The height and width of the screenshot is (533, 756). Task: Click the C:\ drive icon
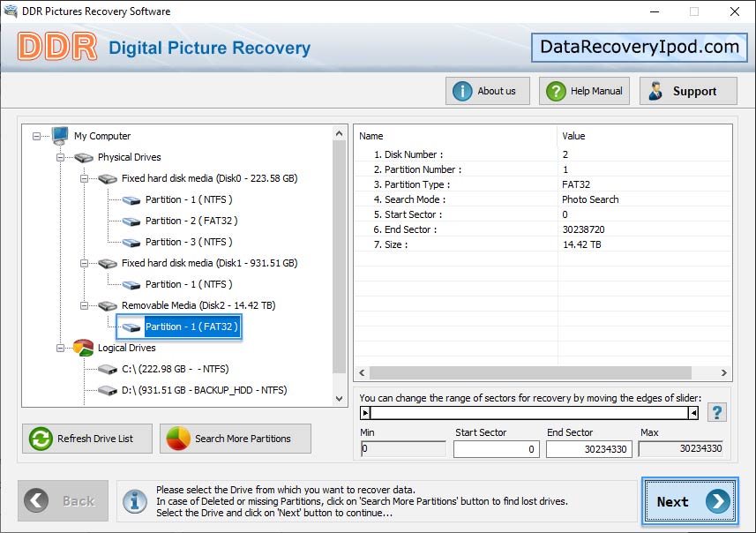[108, 370]
